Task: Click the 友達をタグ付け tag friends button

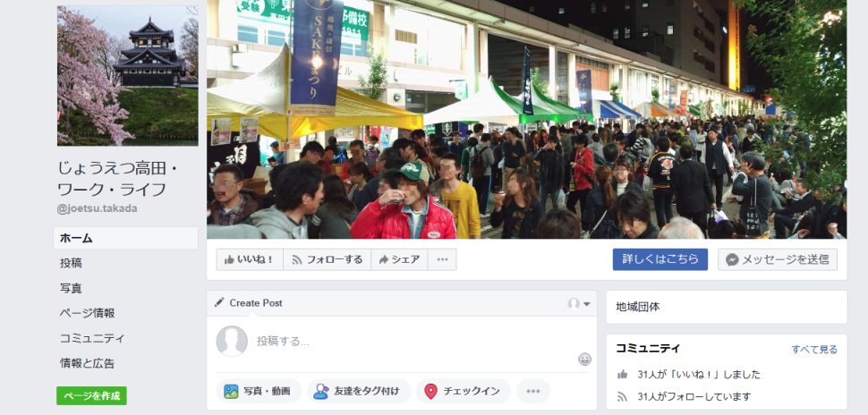Action: tap(359, 391)
